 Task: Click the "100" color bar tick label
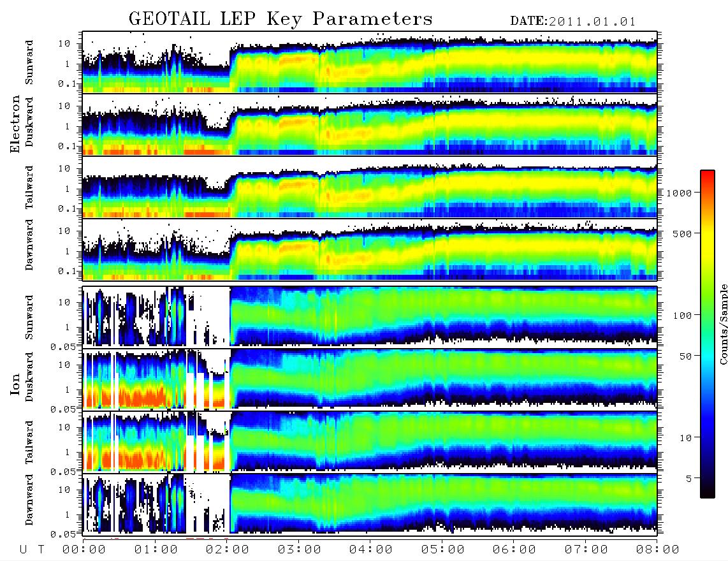(683, 316)
